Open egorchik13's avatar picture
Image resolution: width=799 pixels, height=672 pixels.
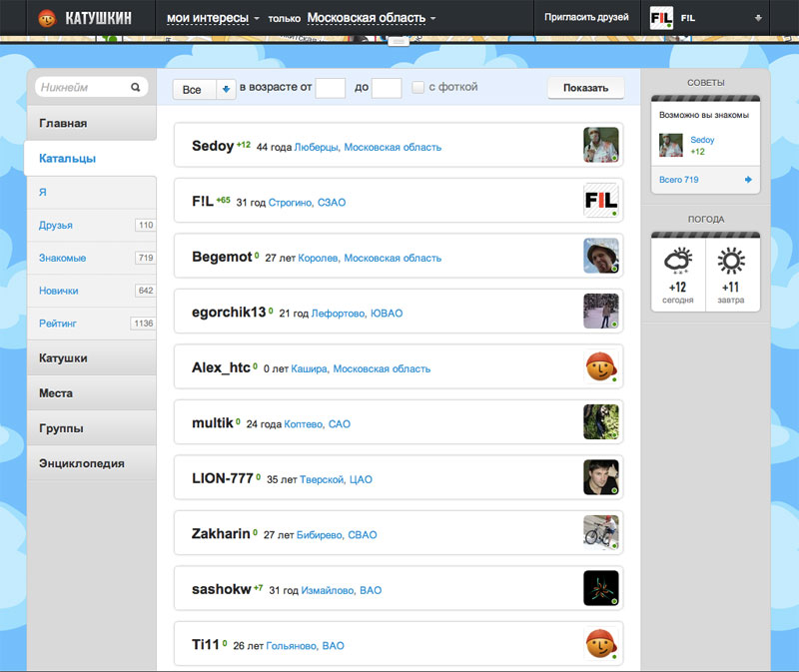pos(601,311)
